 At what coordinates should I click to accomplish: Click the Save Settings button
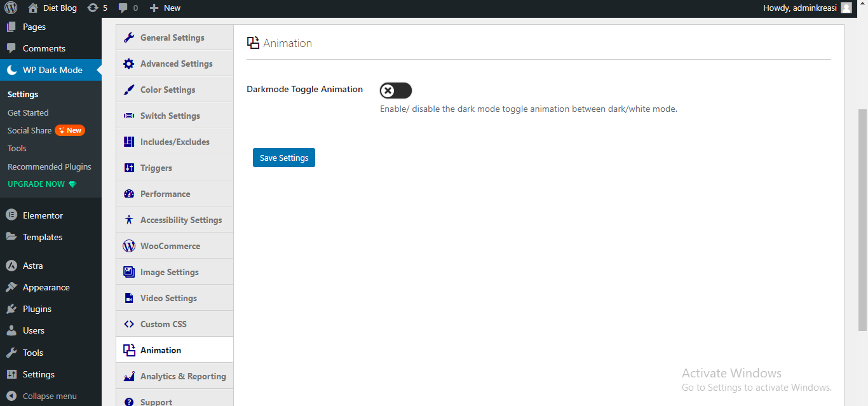(x=283, y=157)
